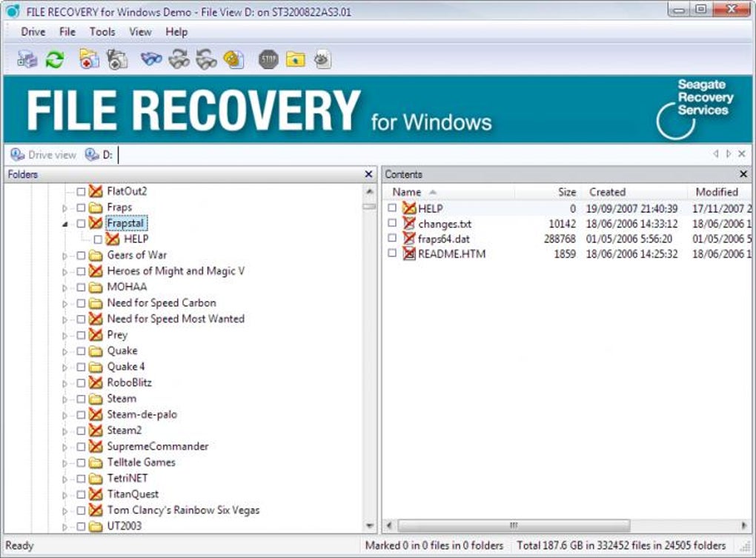Click the Folders scroll-down arrow
This screenshot has height=558, width=756.
point(370,525)
